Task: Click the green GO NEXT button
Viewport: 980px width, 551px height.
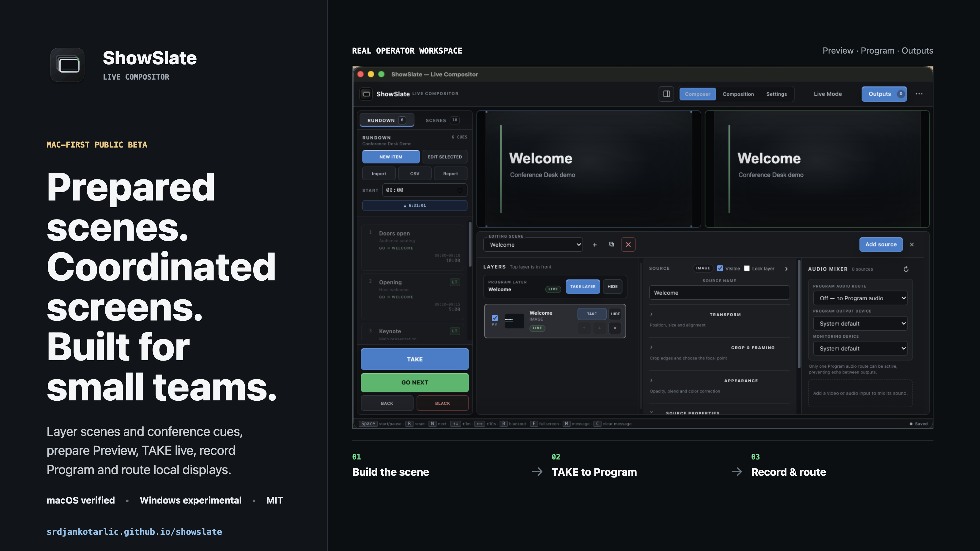Action: pos(415,383)
